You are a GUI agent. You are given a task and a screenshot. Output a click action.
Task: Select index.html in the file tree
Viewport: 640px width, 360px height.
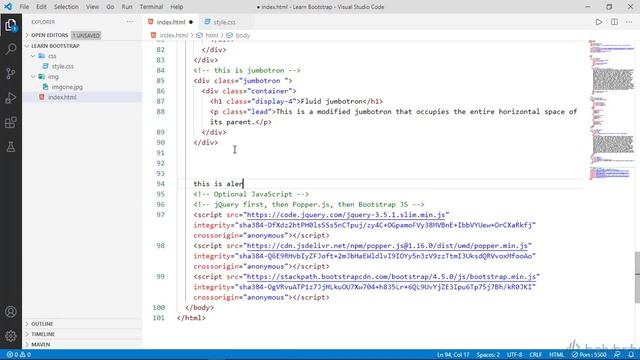click(x=62, y=97)
